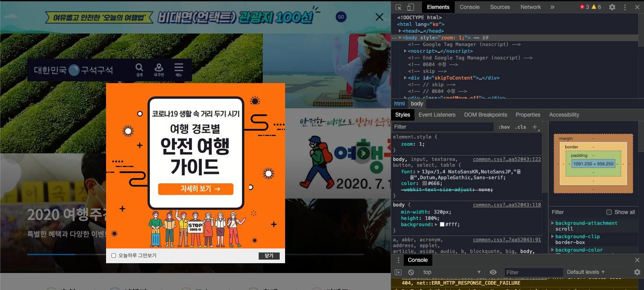Viewport: 644px width, 290px height.
Task: Click the 'html' breadcrumb
Action: click(399, 104)
